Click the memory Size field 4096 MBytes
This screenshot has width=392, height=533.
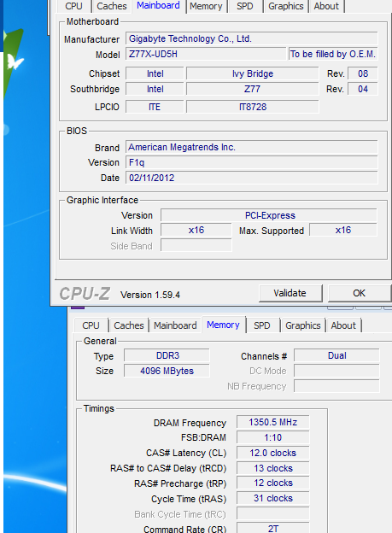(167, 371)
